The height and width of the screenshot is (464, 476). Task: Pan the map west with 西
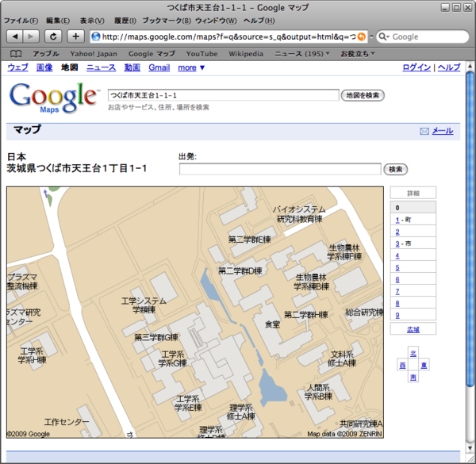[x=402, y=365]
